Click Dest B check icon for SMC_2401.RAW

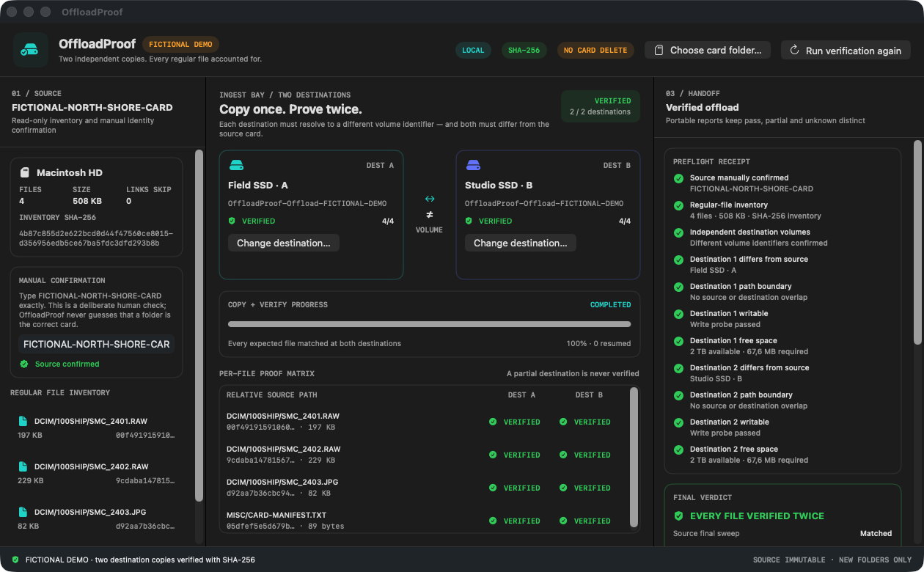click(563, 422)
